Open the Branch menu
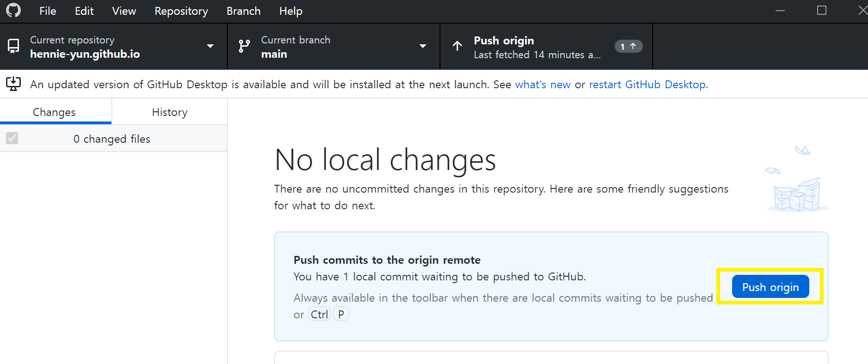The width and height of the screenshot is (868, 364). [244, 11]
